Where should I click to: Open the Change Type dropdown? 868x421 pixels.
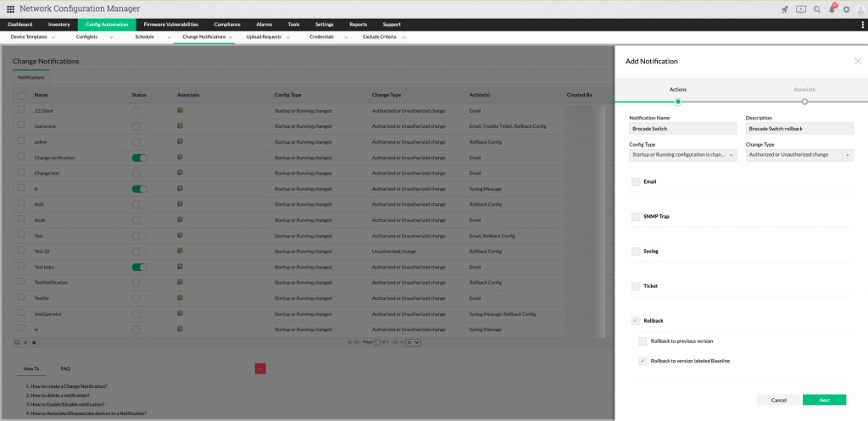799,155
